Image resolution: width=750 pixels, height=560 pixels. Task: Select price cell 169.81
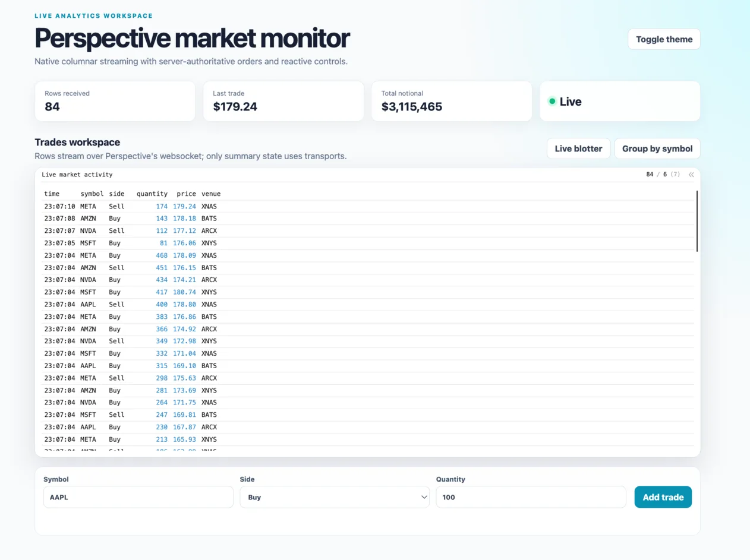[184, 415]
